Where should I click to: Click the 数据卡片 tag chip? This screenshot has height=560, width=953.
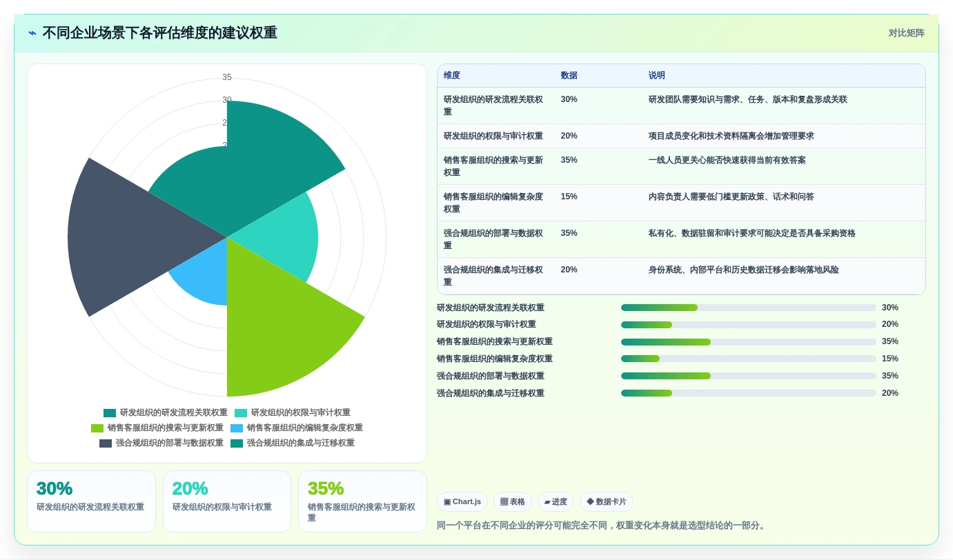(607, 502)
